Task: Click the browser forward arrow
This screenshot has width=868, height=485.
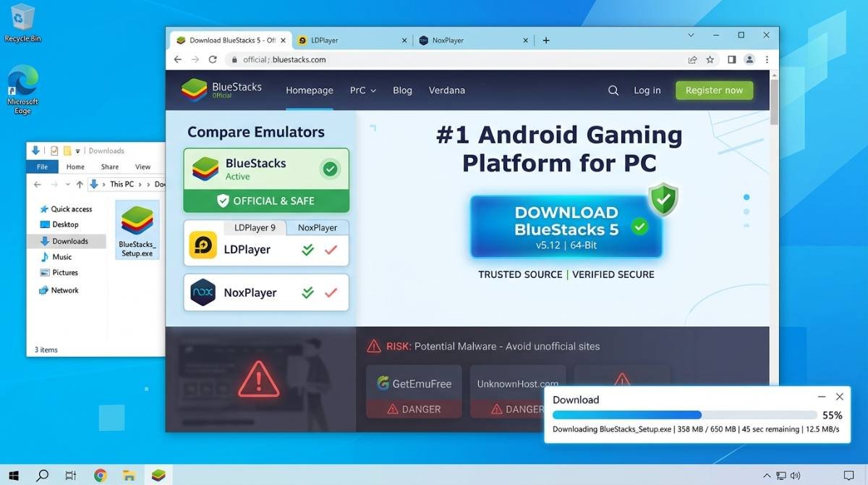Action: (x=195, y=59)
